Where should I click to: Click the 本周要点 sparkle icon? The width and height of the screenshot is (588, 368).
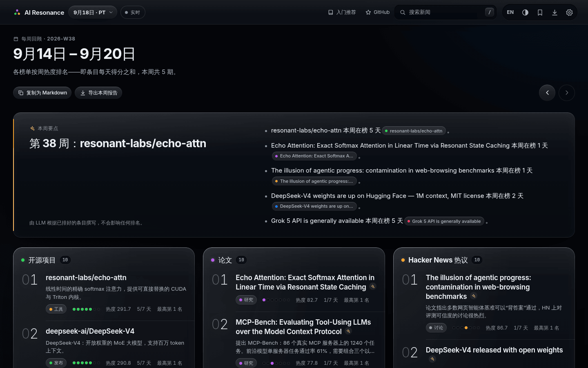pos(32,128)
